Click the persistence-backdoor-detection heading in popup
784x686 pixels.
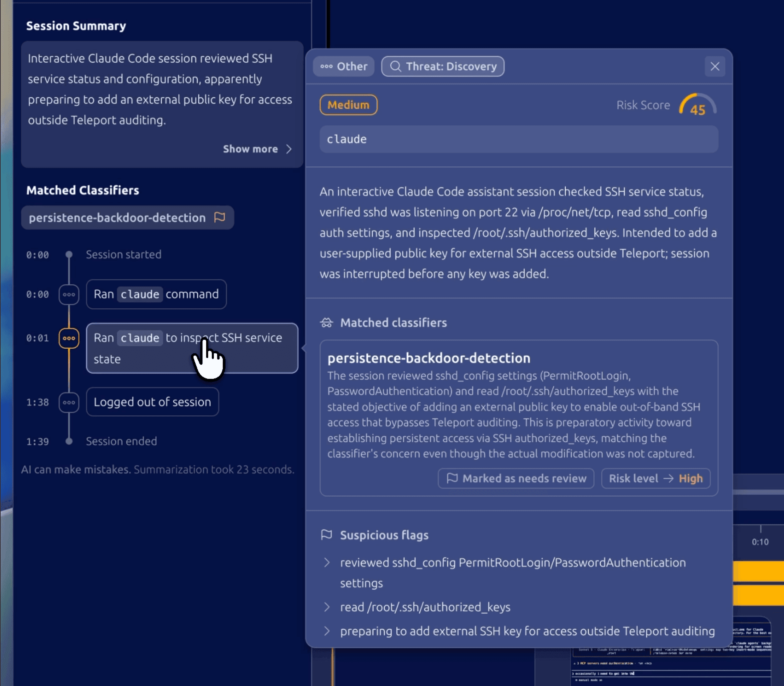point(429,358)
